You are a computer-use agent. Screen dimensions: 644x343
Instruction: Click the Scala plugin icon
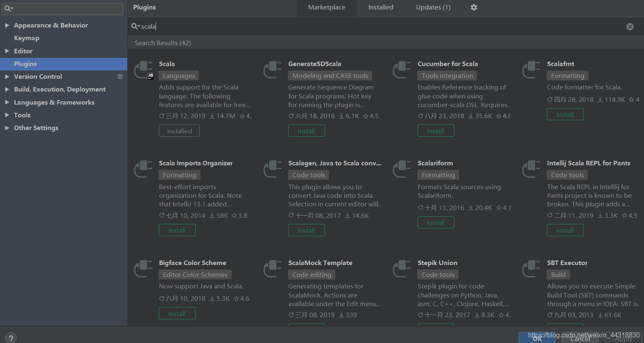144,70
